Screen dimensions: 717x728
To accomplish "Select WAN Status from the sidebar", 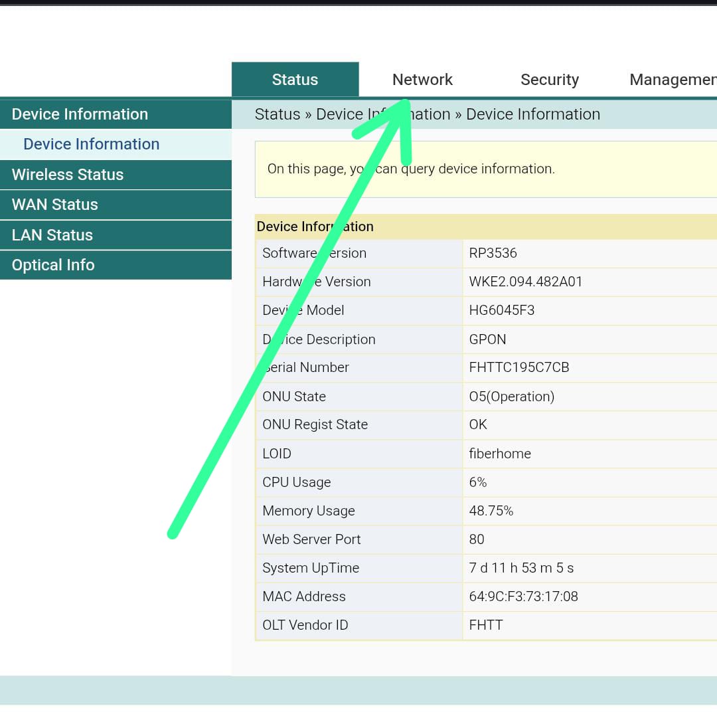I will pos(55,205).
